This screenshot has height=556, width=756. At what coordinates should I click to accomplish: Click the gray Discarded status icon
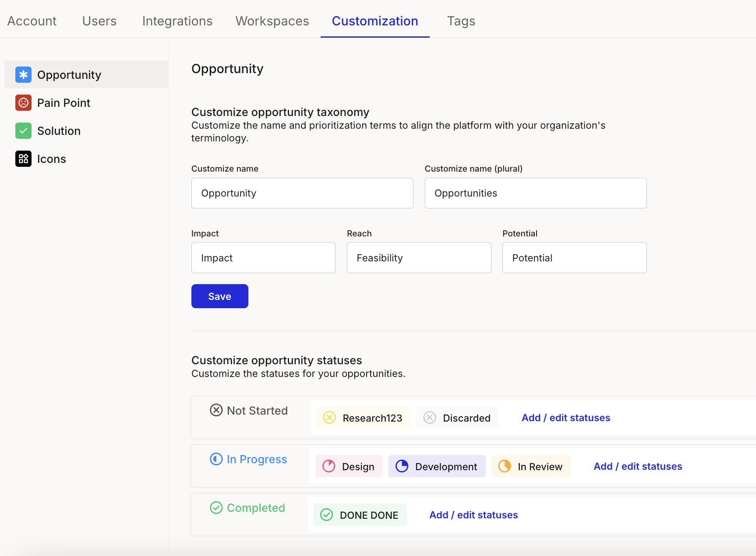[x=430, y=418]
